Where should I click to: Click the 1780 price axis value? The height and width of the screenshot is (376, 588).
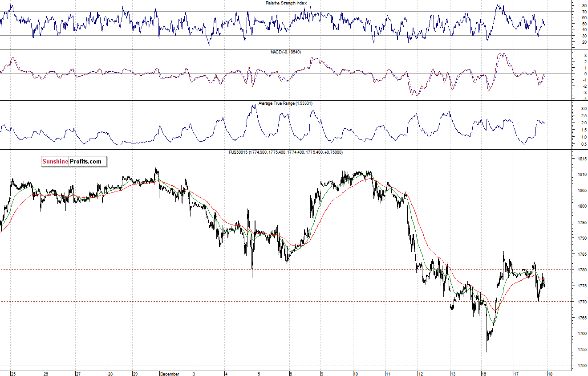[x=582, y=270]
